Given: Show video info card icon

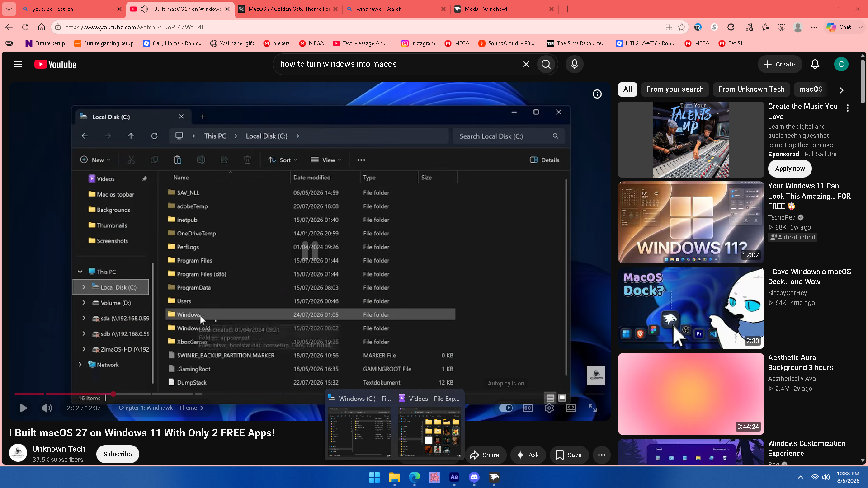Looking at the screenshot, I should click(597, 94).
